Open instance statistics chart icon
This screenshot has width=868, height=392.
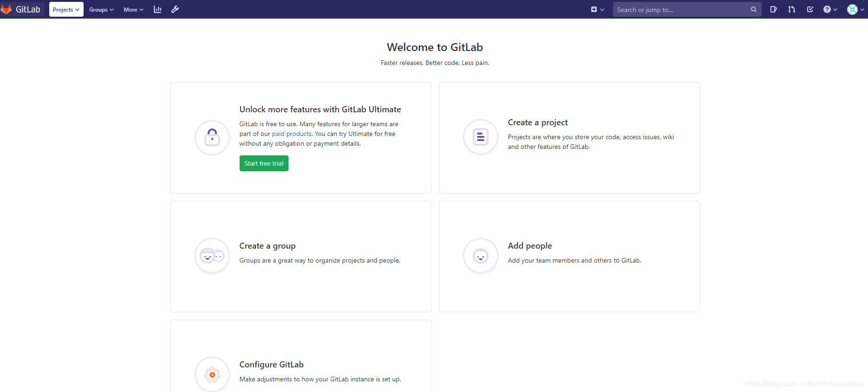coord(157,9)
